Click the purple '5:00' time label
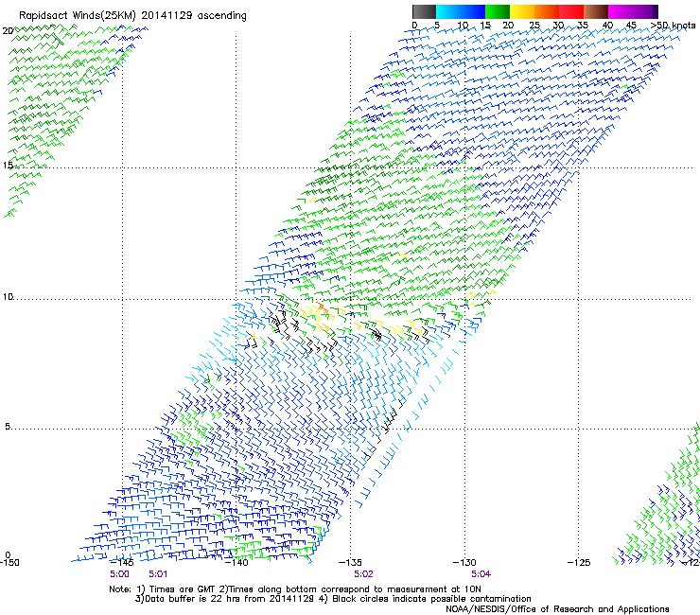Image resolution: width=700 pixels, height=615 pixels. tap(119, 574)
